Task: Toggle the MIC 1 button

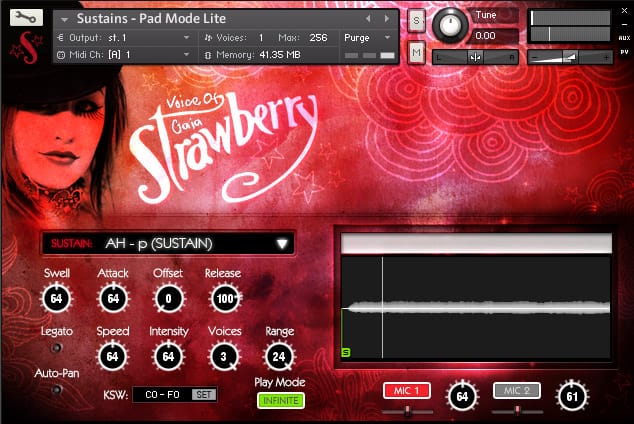Action: pos(406,391)
